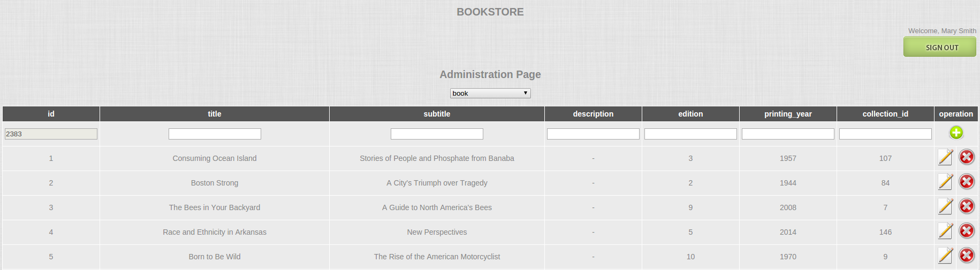Click the id column header
This screenshot has height=270, width=980.
pyautogui.click(x=51, y=114)
